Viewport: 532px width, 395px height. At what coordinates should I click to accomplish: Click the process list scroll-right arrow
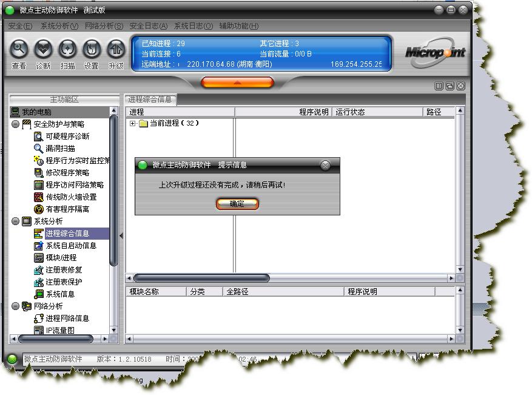pos(451,279)
